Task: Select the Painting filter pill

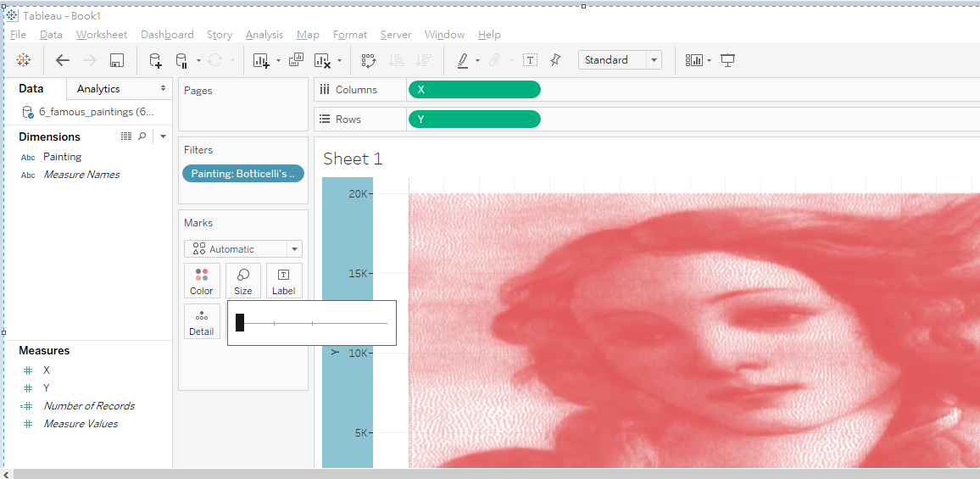Action: coord(242,174)
